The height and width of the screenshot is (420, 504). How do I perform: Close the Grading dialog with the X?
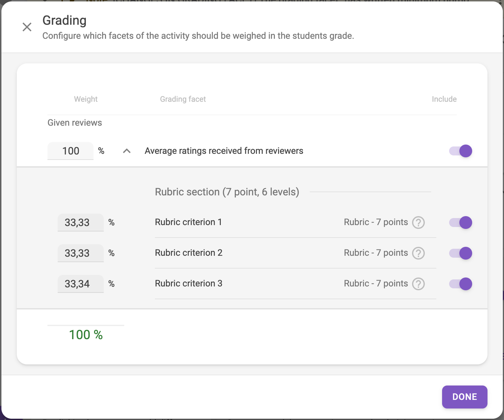pos(27,27)
